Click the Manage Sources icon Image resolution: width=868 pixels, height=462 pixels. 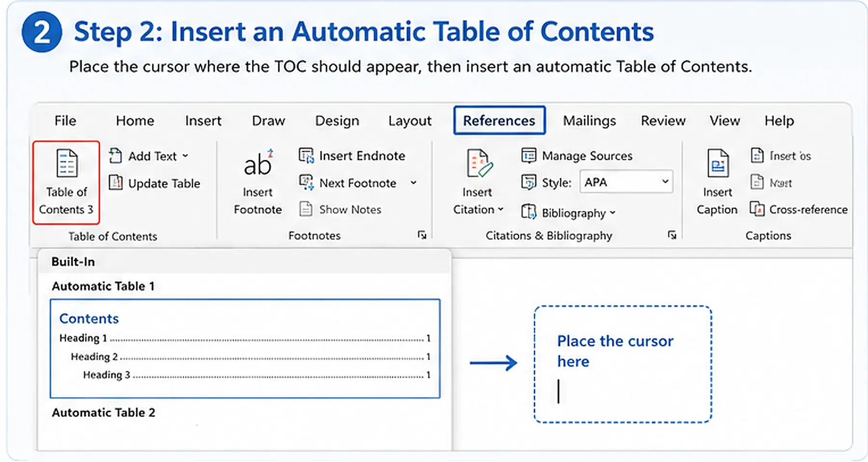click(529, 155)
